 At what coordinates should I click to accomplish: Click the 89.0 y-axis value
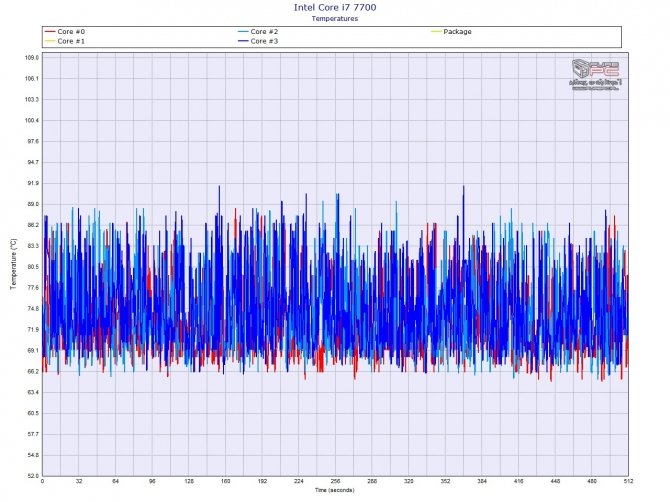33,204
